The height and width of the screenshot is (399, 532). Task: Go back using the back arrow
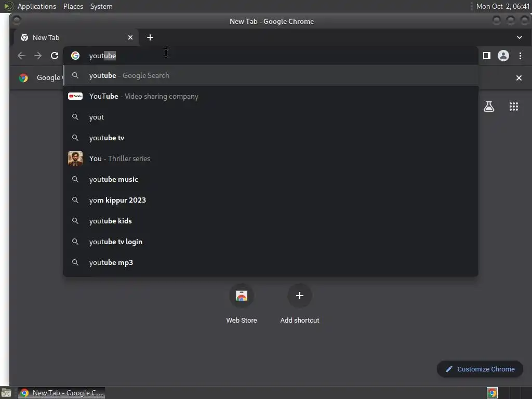(x=21, y=56)
